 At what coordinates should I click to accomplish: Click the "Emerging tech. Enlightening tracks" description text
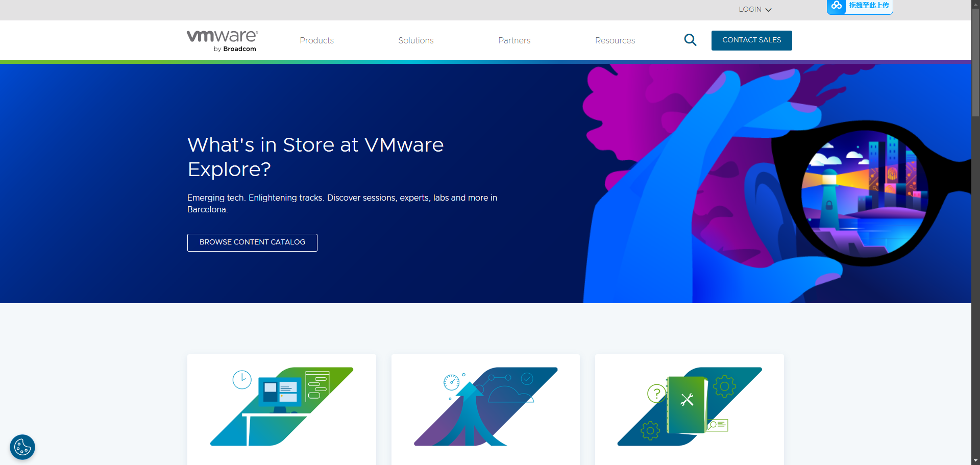342,204
